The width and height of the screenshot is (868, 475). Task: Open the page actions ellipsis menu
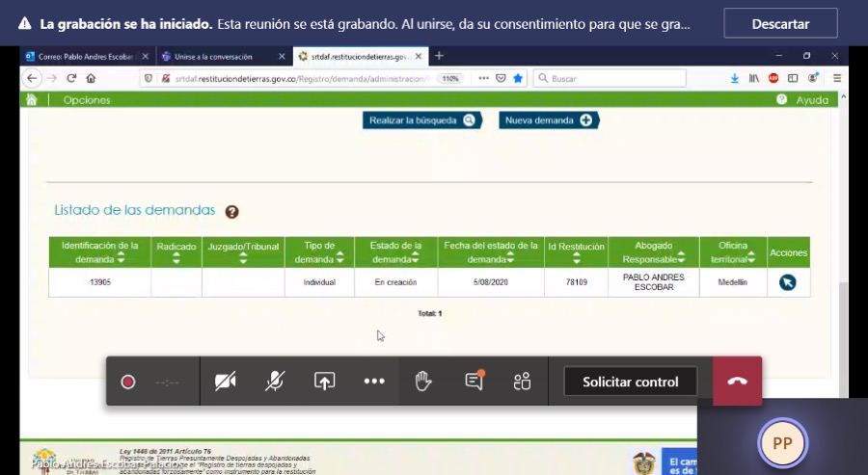tap(483, 78)
